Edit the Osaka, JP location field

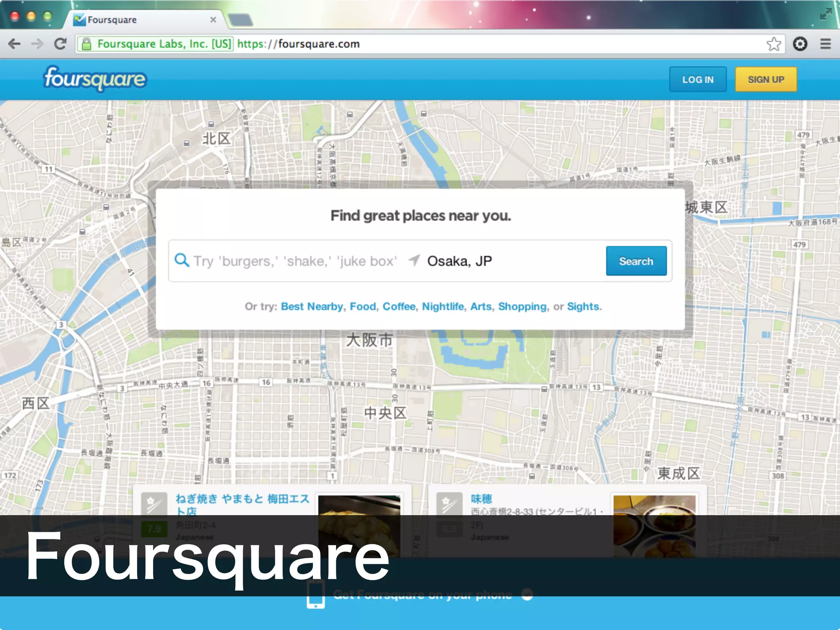pos(513,261)
